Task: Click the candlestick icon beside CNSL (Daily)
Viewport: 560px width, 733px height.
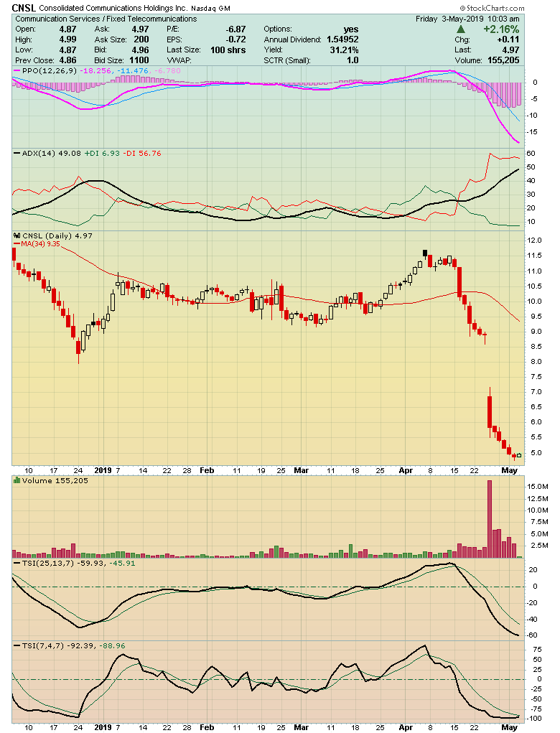Action: 17,235
